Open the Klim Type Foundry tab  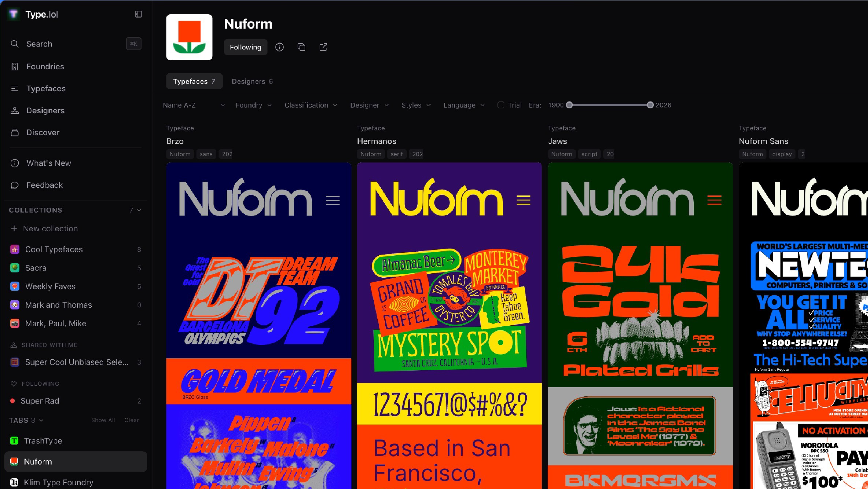(58, 482)
